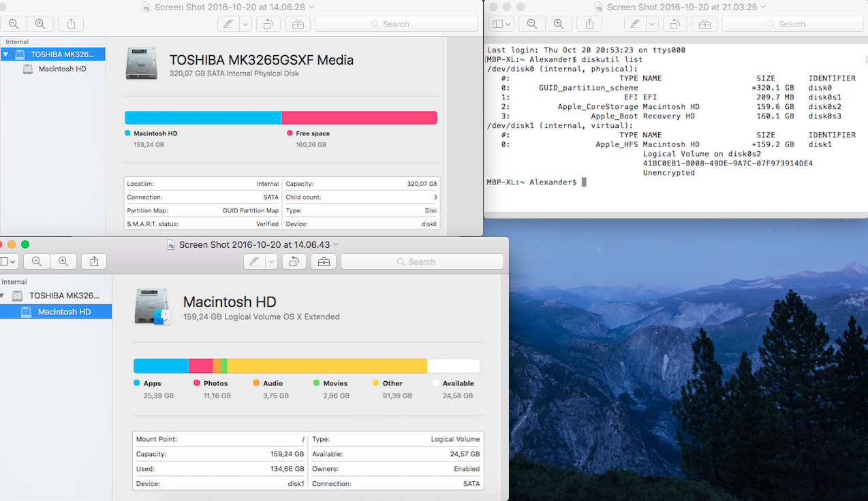Click the TOSHIBA MK3265GSXF Media hard drive icon
Viewport: 868px width, 501px height.
coord(142,63)
